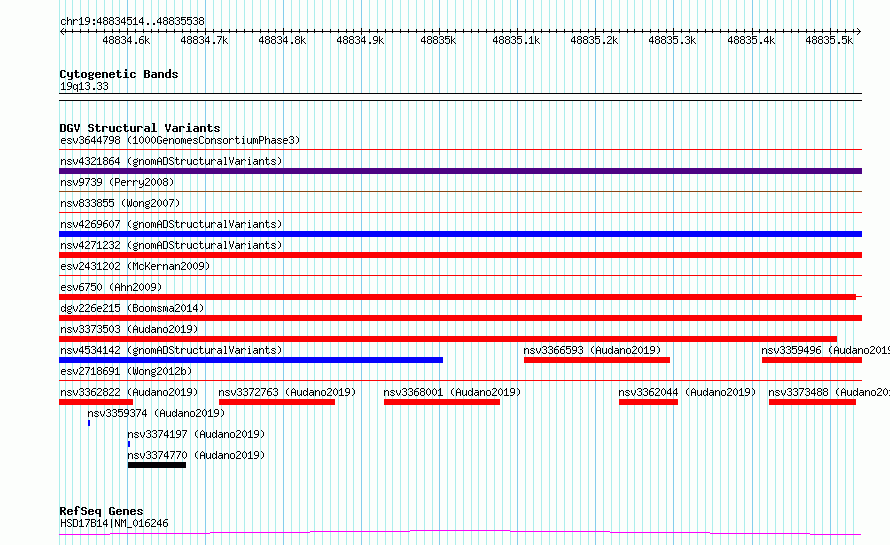
Task: Select the red esv6750 variant bar
Action: [457, 297]
